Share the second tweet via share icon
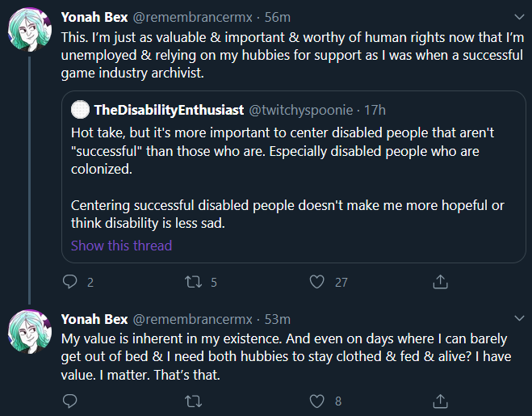Image resolution: width=532 pixels, height=416 pixels. click(x=441, y=401)
